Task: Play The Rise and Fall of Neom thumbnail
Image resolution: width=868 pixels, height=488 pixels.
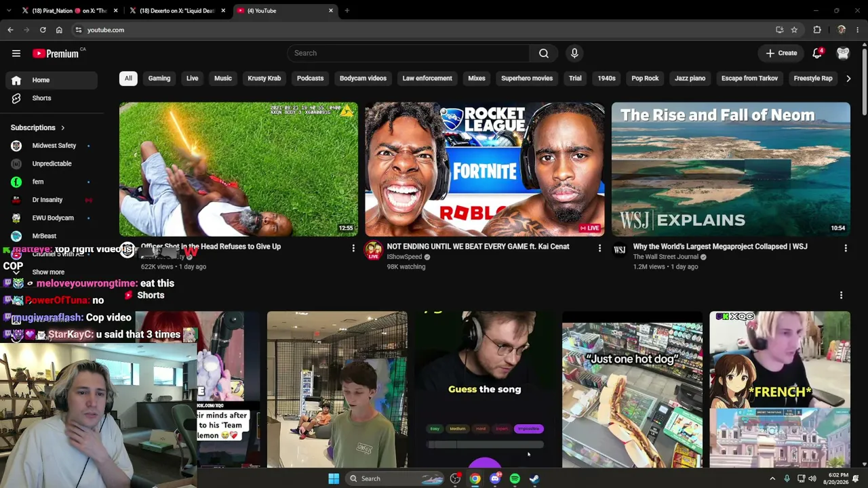Action: [x=730, y=169]
